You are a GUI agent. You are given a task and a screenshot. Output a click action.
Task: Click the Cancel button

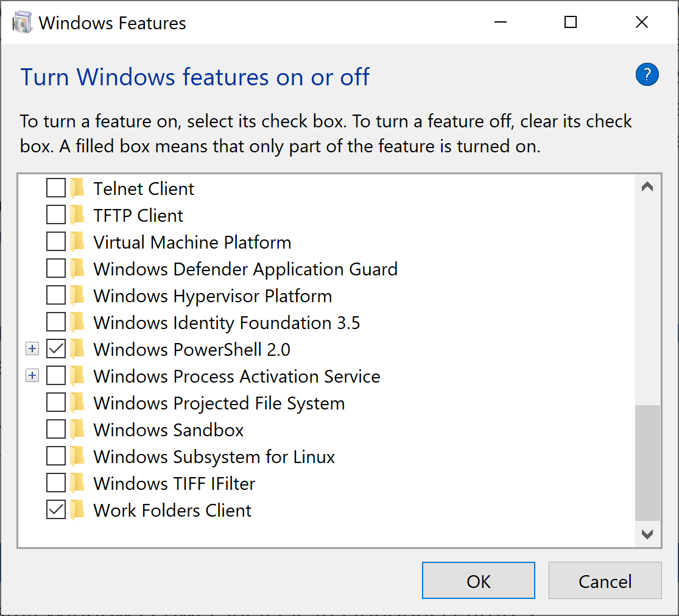coord(605,581)
